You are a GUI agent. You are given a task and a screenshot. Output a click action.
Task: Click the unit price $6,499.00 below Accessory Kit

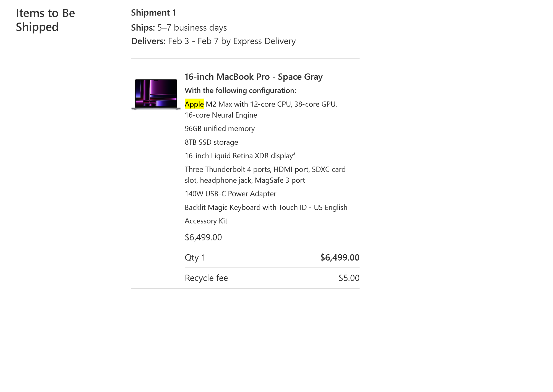point(203,237)
